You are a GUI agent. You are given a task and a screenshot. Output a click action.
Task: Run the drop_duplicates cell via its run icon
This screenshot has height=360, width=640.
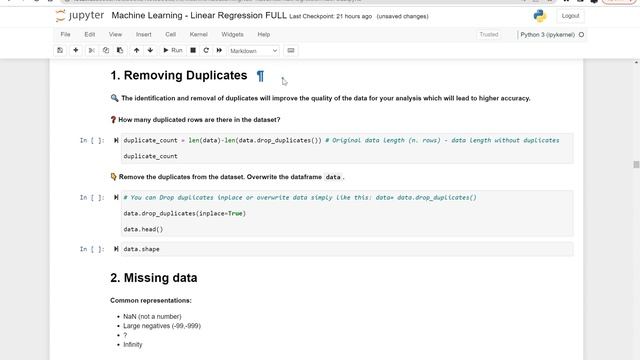click(x=116, y=198)
